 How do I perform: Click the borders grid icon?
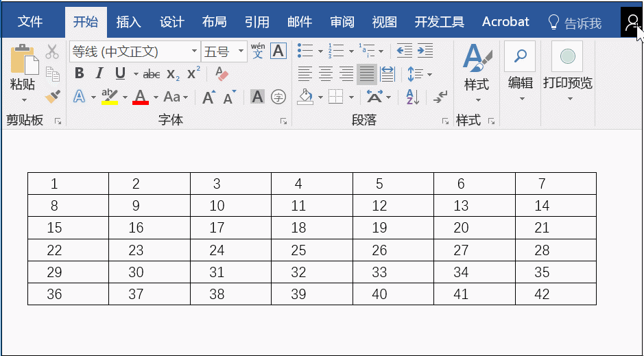[336, 97]
